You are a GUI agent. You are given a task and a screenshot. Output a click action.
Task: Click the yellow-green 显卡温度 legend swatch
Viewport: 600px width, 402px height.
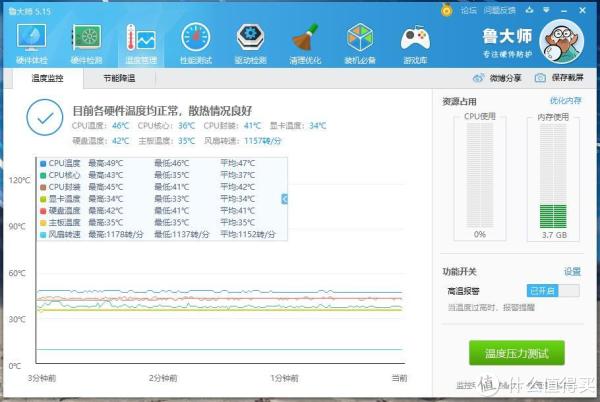pos(43,199)
